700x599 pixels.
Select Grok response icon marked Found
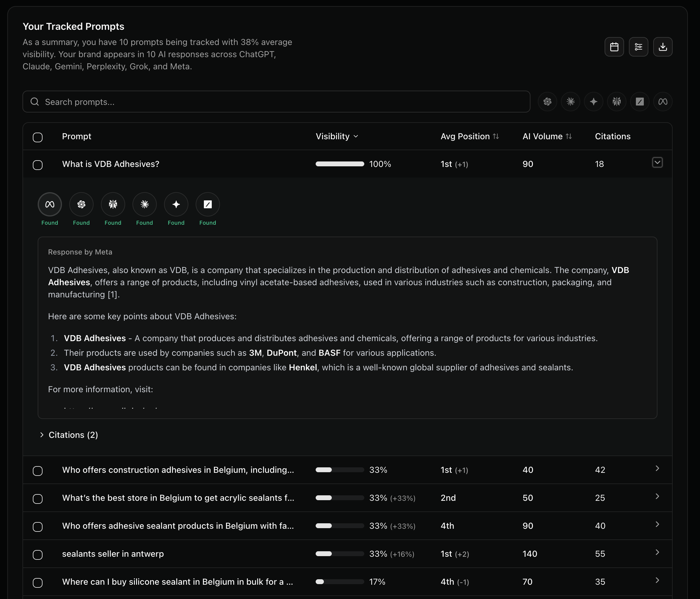tap(208, 204)
